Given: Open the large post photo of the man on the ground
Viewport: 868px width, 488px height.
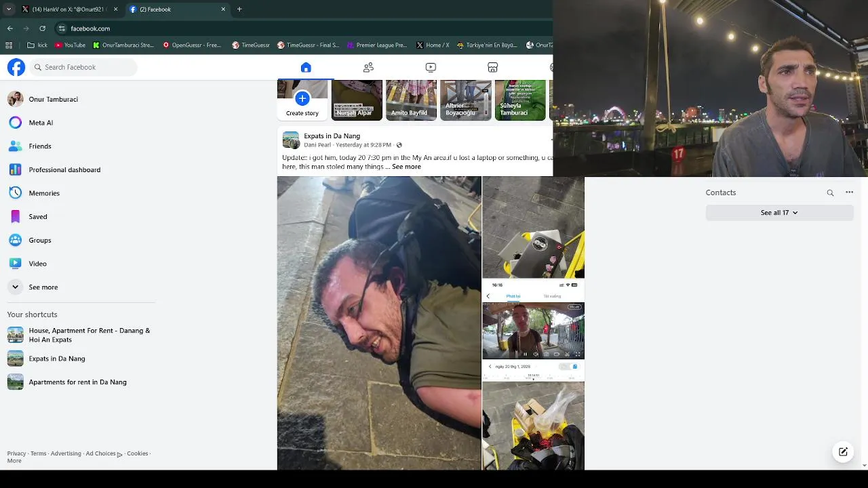Looking at the screenshot, I should [379, 323].
